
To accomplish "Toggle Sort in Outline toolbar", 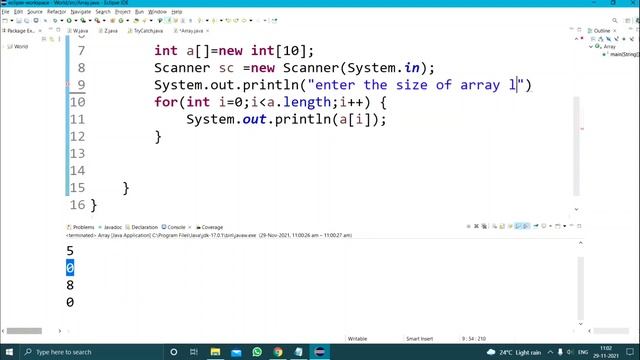I will tap(601, 39).
